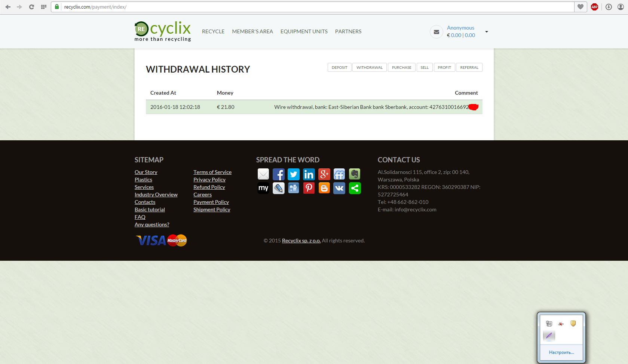Open the Privacy Policy link
Image resolution: width=628 pixels, height=364 pixels.
coord(209,180)
